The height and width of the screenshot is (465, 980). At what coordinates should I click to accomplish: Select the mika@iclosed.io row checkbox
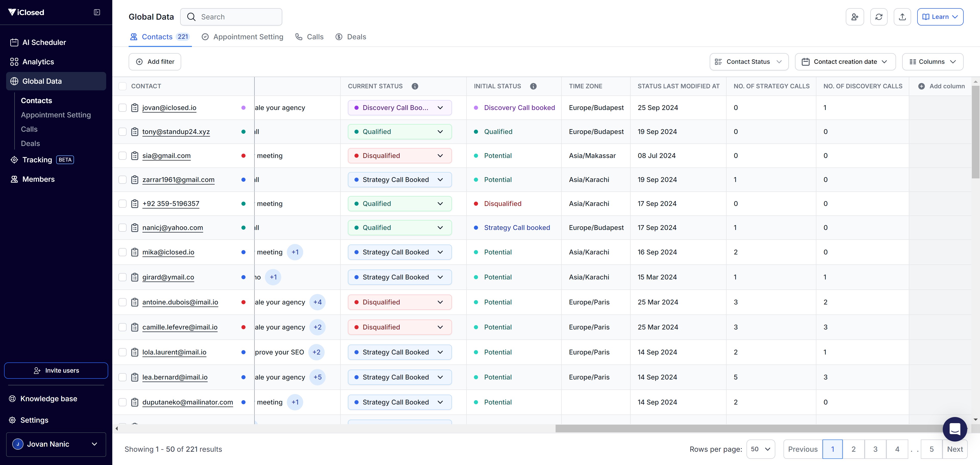[122, 252]
